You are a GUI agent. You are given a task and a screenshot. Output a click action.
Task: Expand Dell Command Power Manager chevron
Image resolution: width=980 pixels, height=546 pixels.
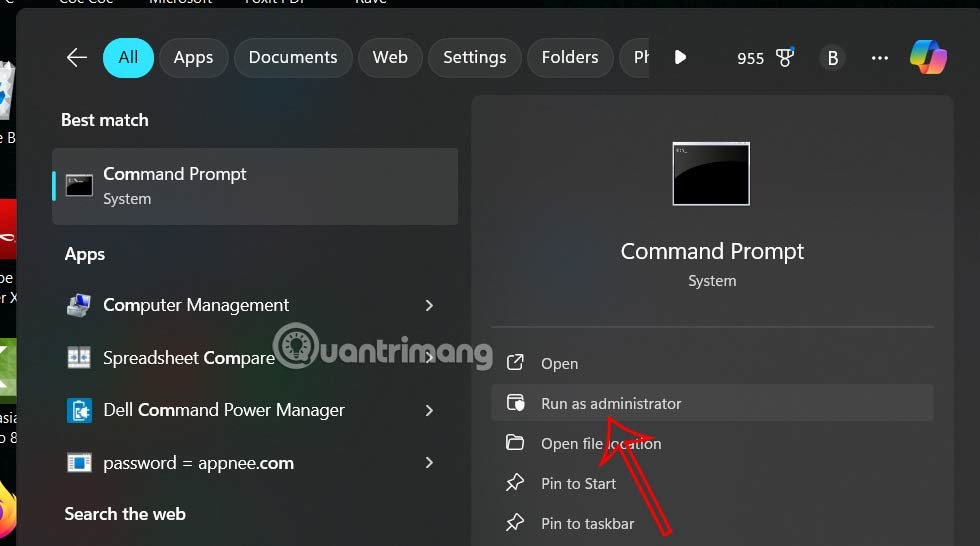pos(429,410)
